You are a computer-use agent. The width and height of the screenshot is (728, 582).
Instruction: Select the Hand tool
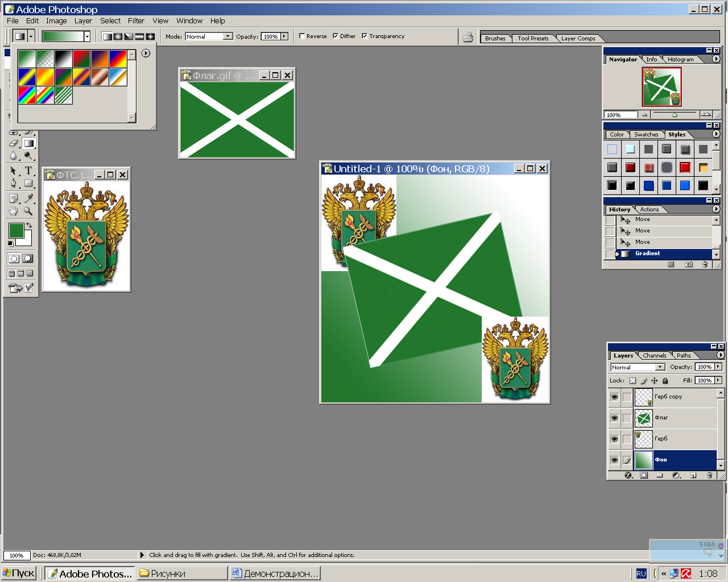pos(14,211)
